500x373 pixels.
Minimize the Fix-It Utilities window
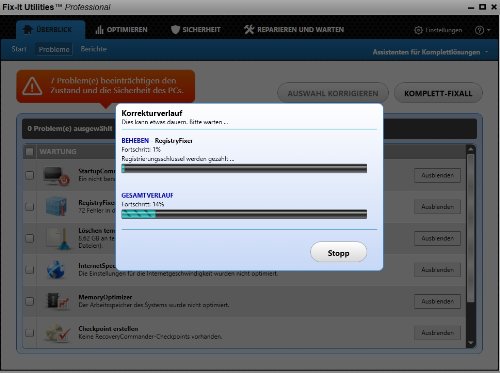point(471,7)
